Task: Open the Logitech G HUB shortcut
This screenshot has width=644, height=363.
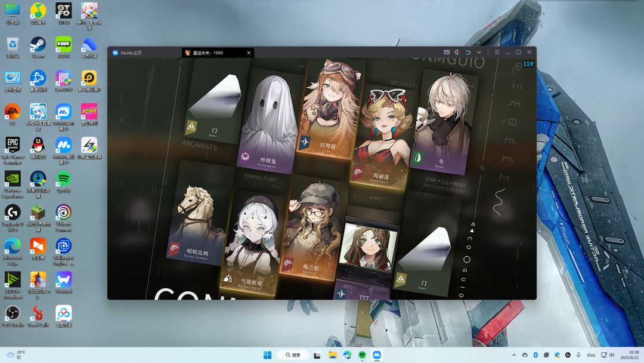Action: (x=13, y=219)
